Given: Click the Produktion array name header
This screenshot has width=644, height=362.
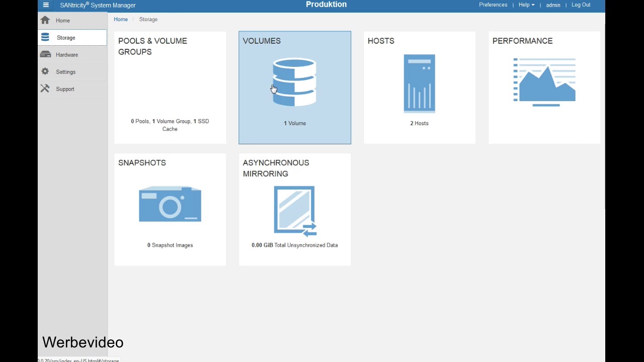Looking at the screenshot, I should [x=326, y=5].
